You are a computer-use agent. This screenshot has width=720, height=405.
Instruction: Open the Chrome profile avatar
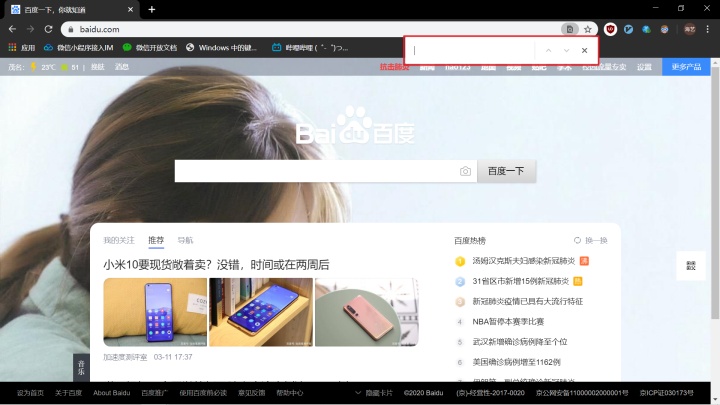click(690, 29)
